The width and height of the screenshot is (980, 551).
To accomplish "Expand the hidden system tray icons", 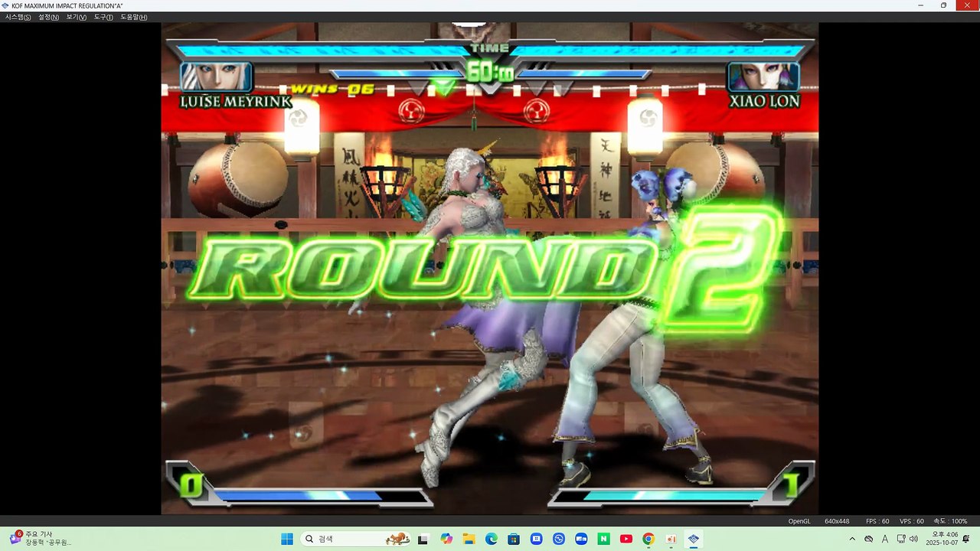I will [852, 539].
